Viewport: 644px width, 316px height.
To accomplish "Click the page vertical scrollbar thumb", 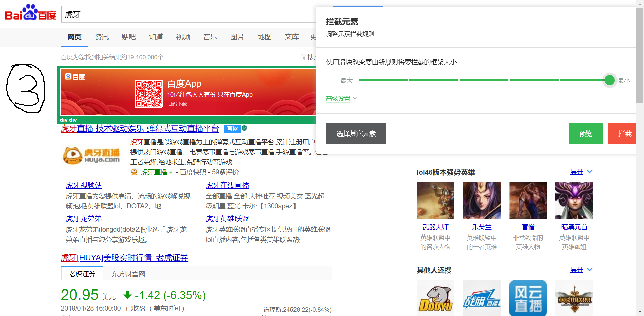I will coord(640,55).
